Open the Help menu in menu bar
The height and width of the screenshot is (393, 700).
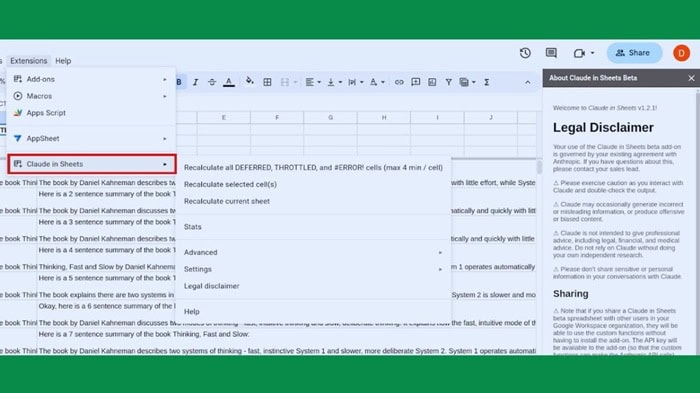coord(63,61)
